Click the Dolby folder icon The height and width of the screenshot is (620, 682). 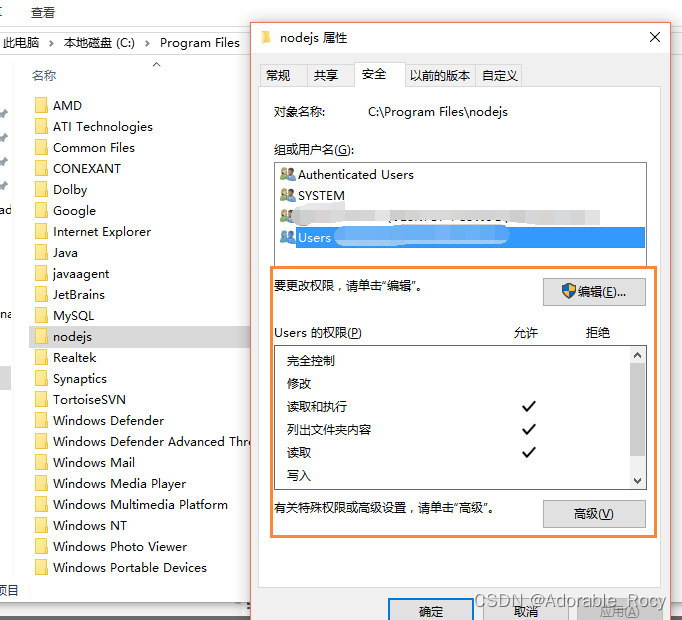[x=41, y=189]
